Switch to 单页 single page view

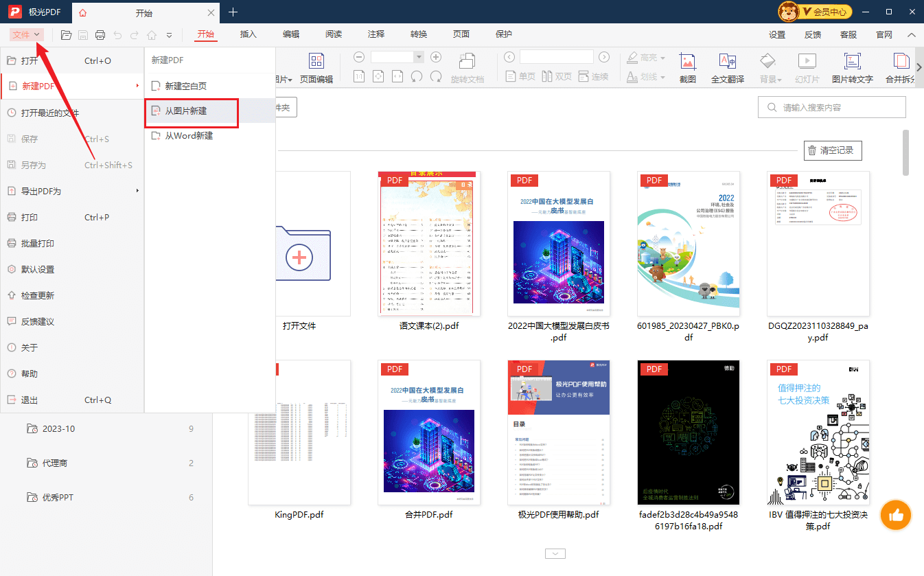tap(520, 76)
